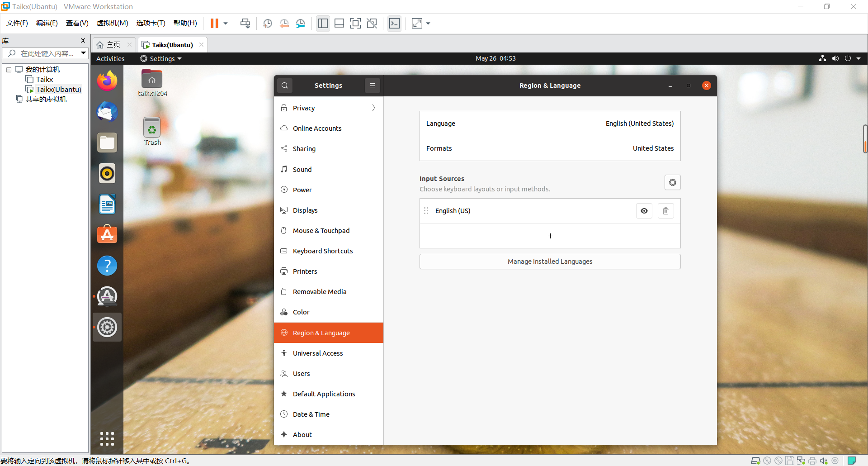This screenshot has width=868, height=466.
Task: Toggle the console thumbnail bar
Action: pyautogui.click(x=340, y=23)
